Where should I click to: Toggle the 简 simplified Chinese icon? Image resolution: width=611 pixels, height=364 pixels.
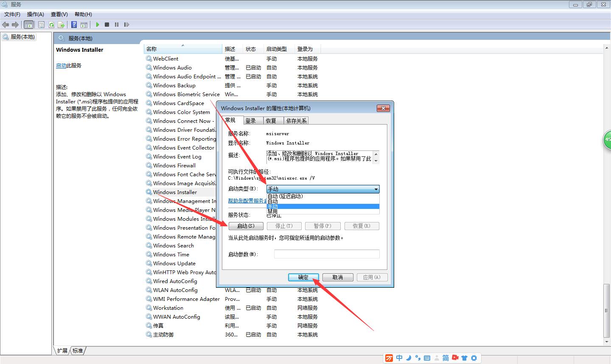[x=446, y=358]
